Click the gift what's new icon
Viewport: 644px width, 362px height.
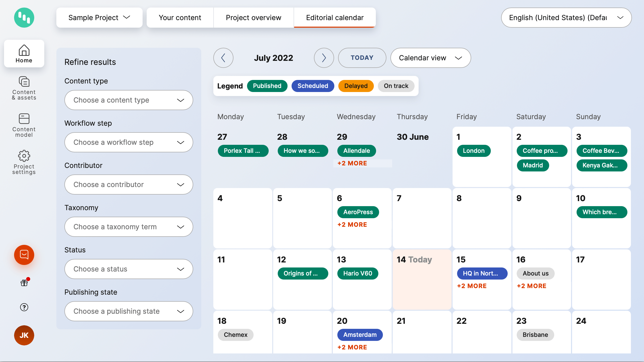(x=24, y=283)
